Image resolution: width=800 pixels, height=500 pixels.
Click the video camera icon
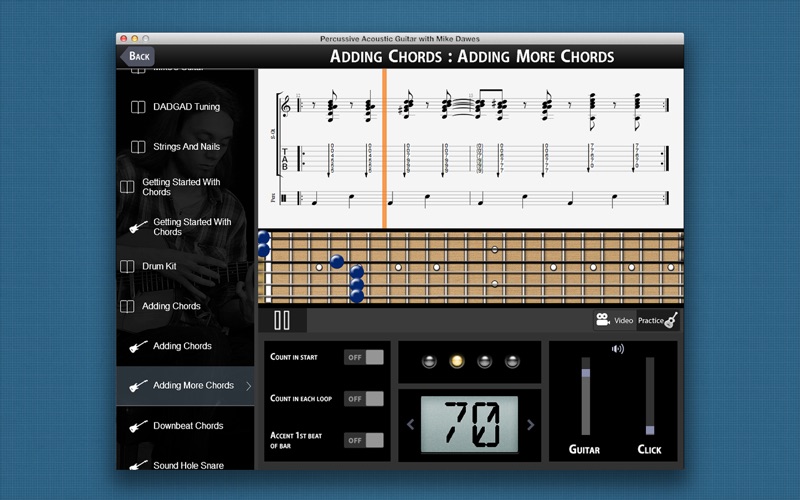click(x=603, y=320)
